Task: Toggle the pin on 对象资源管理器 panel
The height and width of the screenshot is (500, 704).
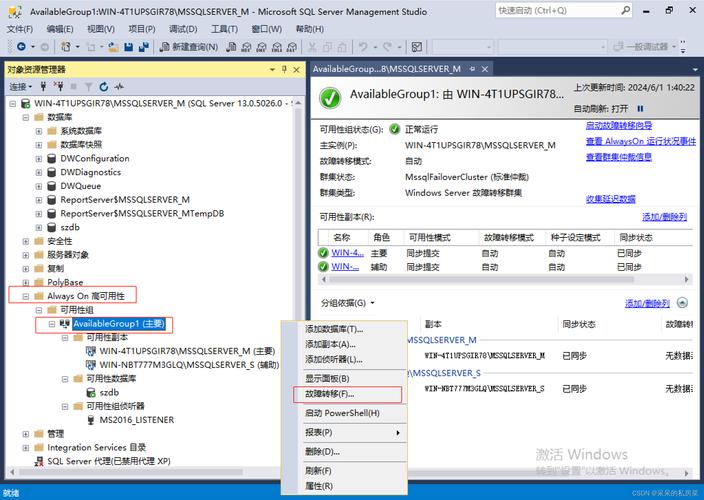Action: (x=284, y=69)
